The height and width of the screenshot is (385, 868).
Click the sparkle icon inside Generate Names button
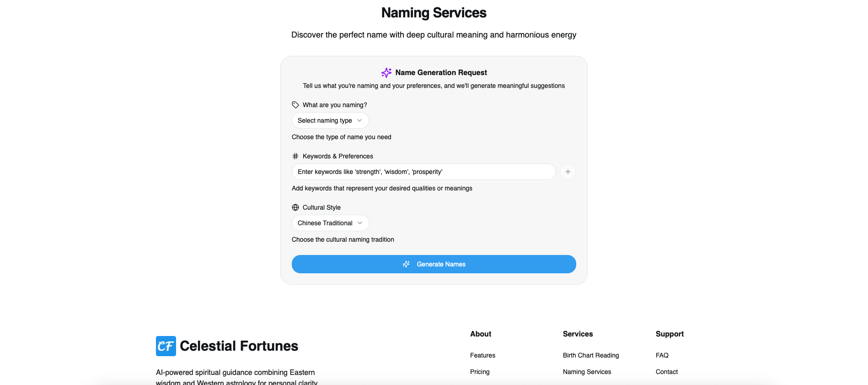coord(406,264)
